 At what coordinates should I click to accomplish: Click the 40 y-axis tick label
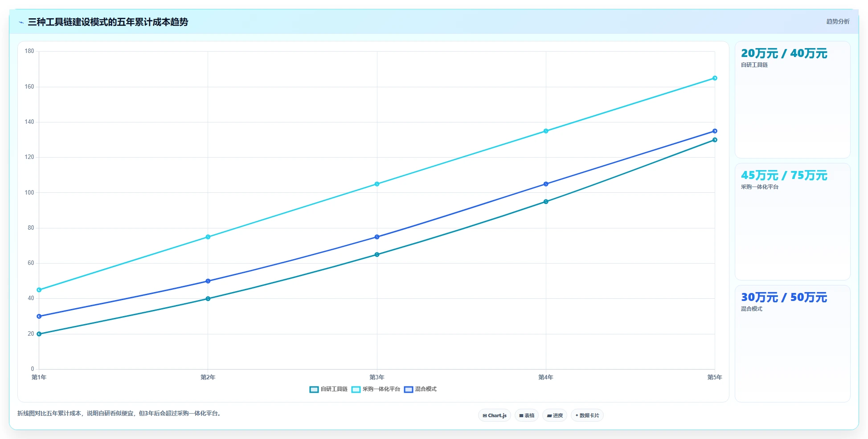[31, 298]
